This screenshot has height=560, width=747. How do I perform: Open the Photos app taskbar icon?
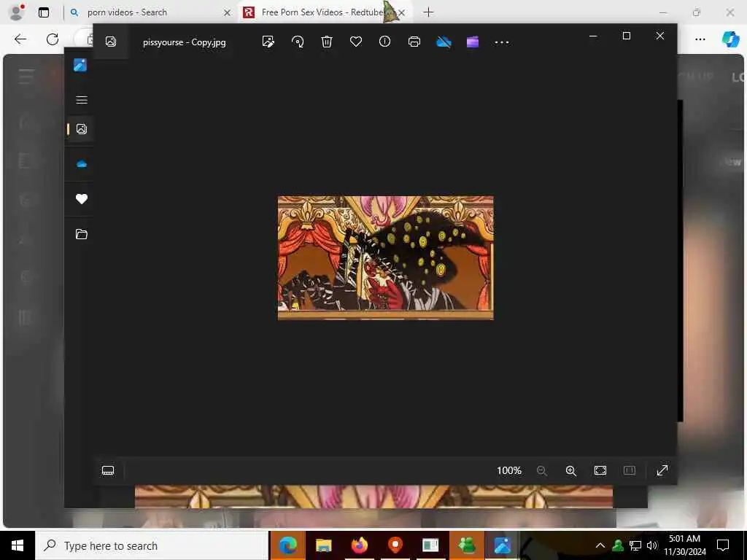coord(502,545)
